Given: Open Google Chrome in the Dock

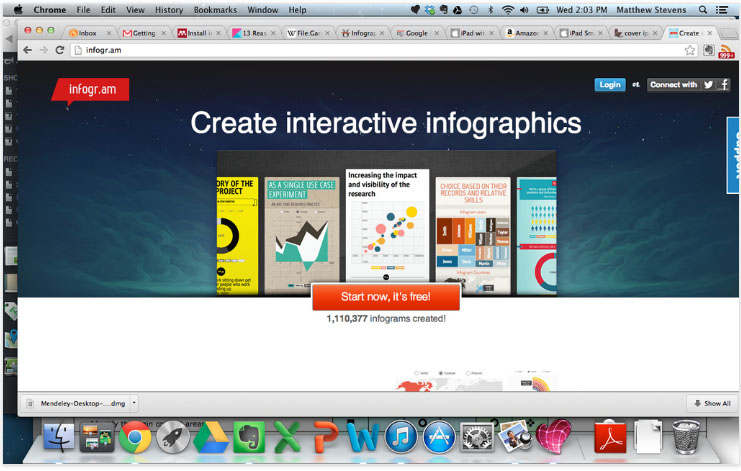Looking at the screenshot, I should pos(135,437).
